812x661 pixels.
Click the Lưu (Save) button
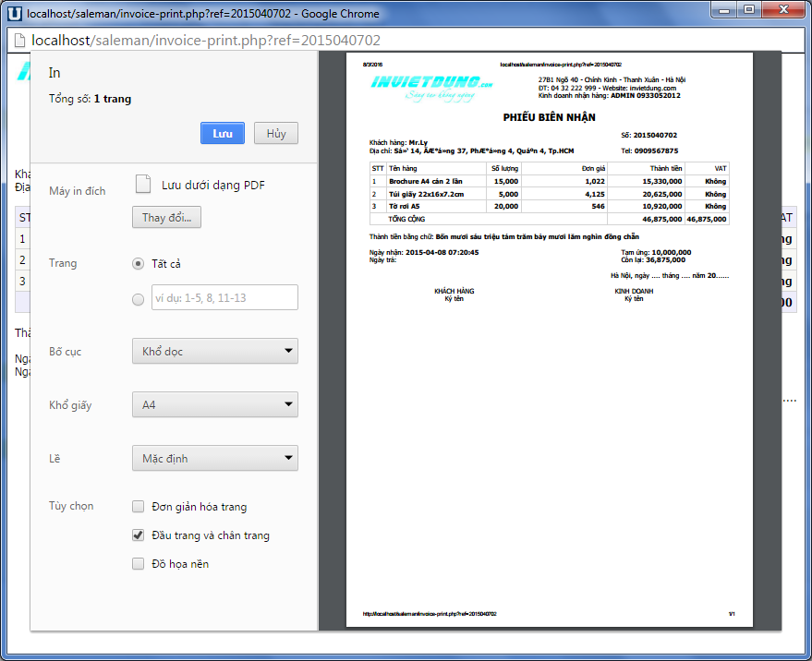point(222,134)
